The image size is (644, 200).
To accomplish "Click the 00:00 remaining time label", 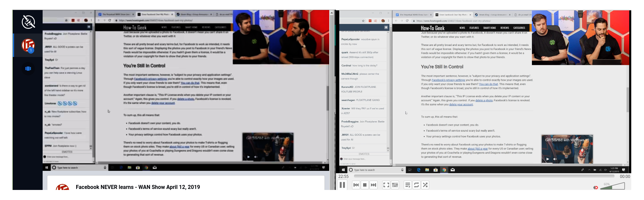I will click(x=625, y=177).
